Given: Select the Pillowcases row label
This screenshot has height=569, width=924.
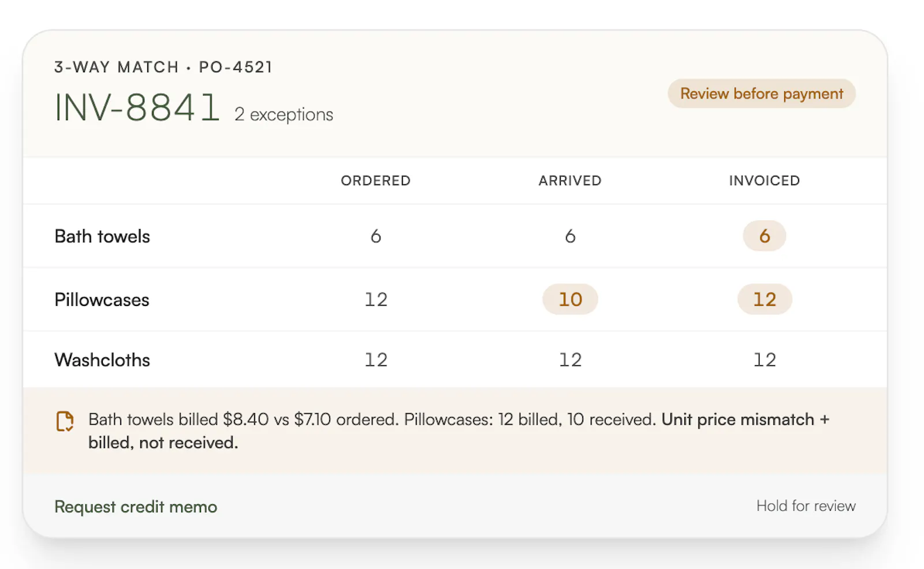Looking at the screenshot, I should (102, 300).
